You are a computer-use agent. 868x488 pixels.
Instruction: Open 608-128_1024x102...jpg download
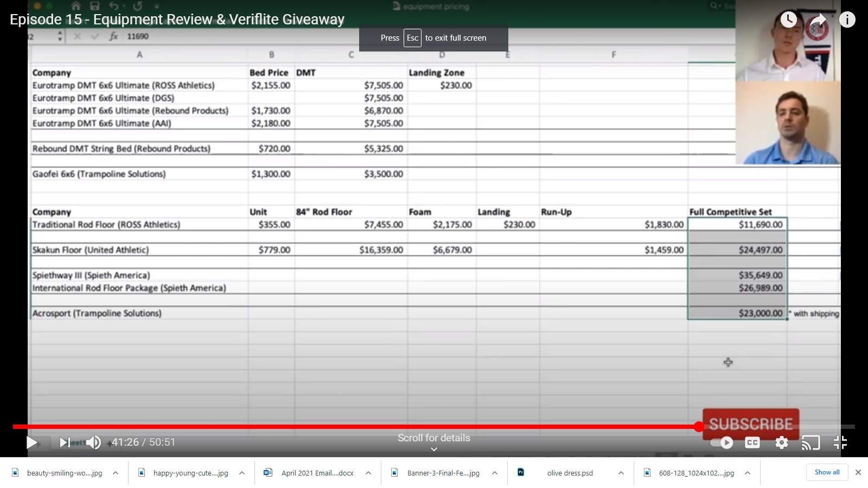(696, 473)
